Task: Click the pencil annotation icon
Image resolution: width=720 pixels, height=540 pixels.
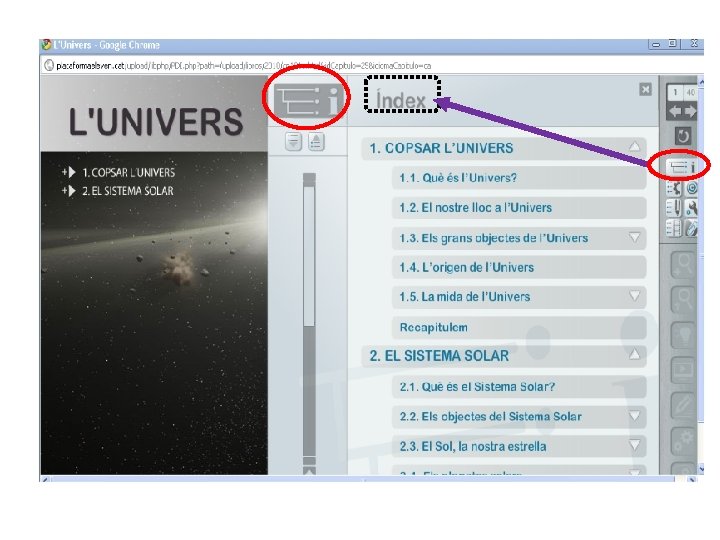Action: point(682,405)
